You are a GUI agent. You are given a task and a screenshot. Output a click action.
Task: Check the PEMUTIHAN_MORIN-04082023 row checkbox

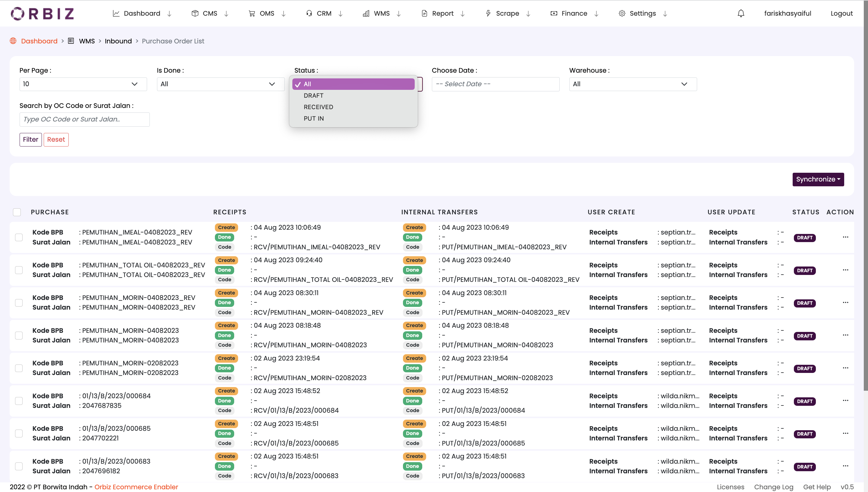pyautogui.click(x=19, y=336)
